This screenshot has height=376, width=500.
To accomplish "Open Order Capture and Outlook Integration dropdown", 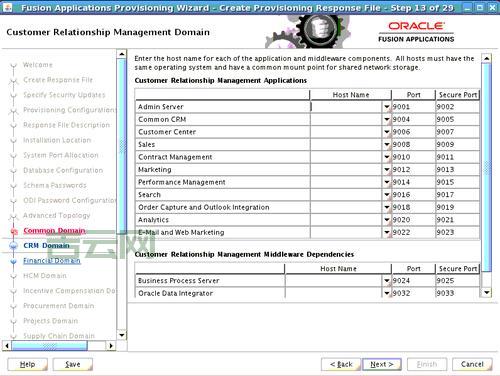I will click(x=386, y=207).
